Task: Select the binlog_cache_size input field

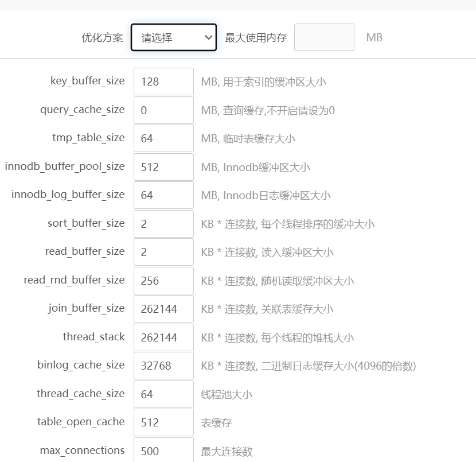Action: tap(163, 366)
